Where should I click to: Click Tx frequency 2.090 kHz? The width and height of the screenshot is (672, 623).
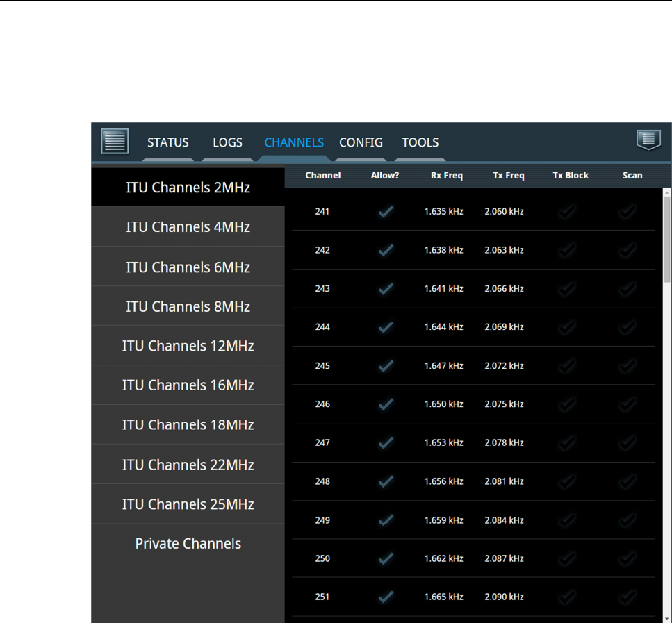click(504, 597)
